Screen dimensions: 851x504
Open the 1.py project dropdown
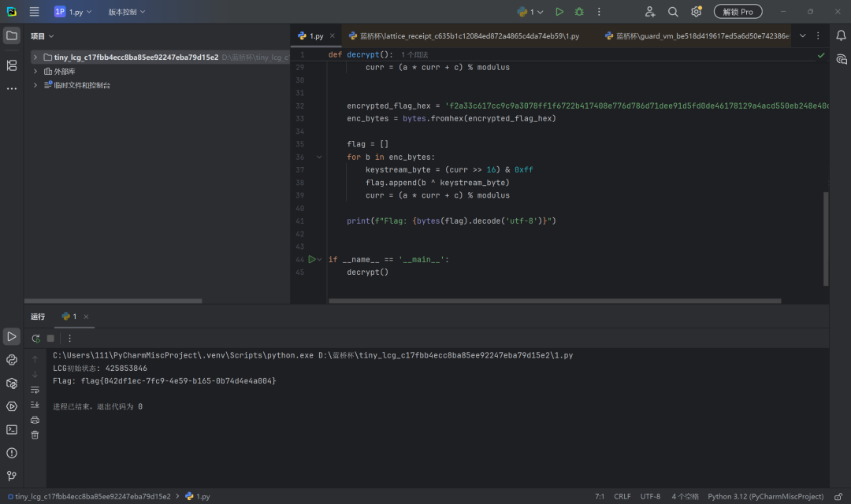click(73, 11)
